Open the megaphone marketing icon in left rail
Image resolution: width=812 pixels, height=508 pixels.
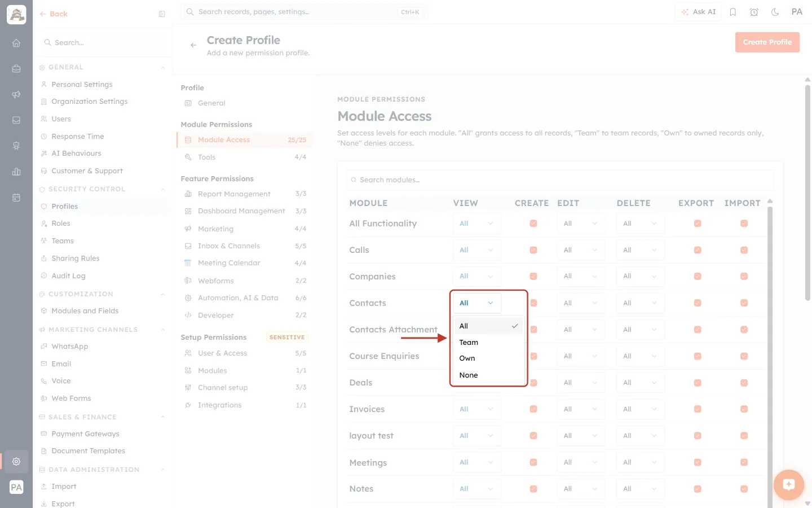16,94
